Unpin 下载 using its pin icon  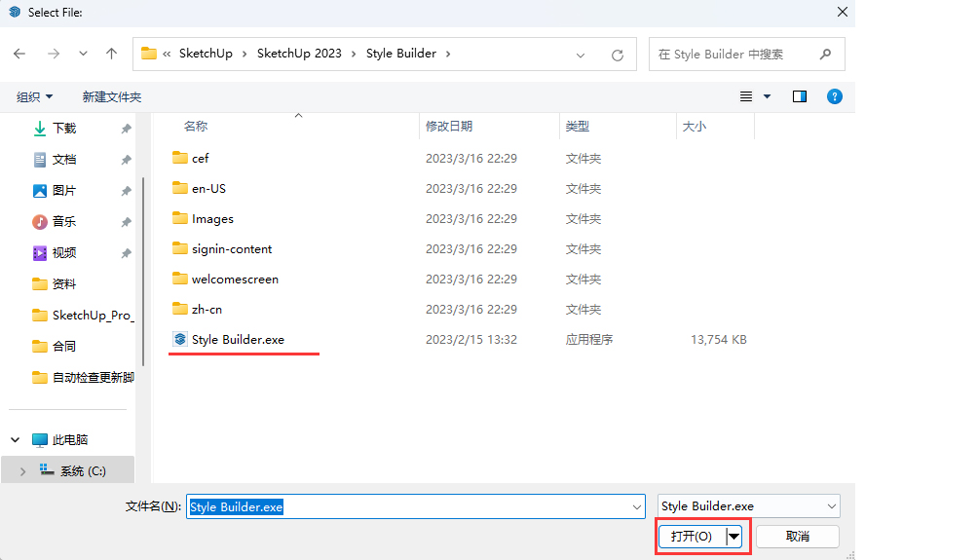point(126,129)
